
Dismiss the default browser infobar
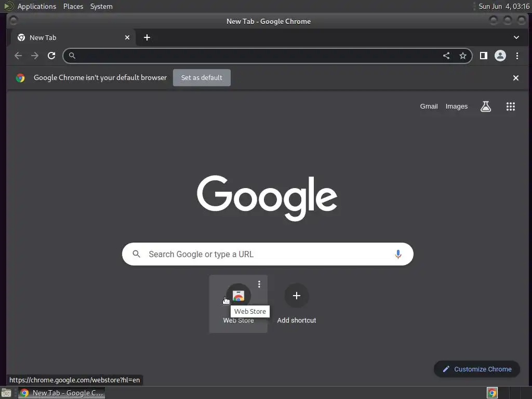click(516, 78)
